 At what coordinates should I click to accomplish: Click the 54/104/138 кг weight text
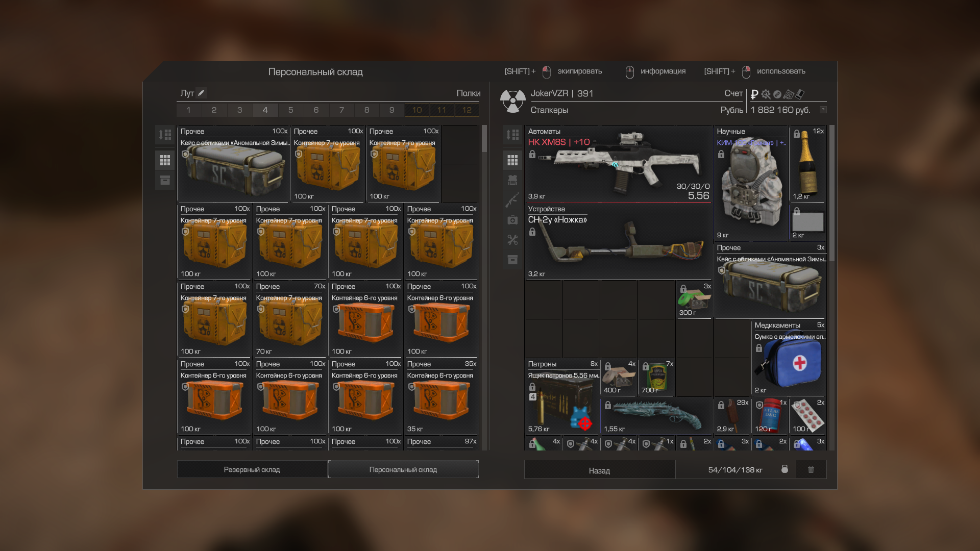(735, 470)
